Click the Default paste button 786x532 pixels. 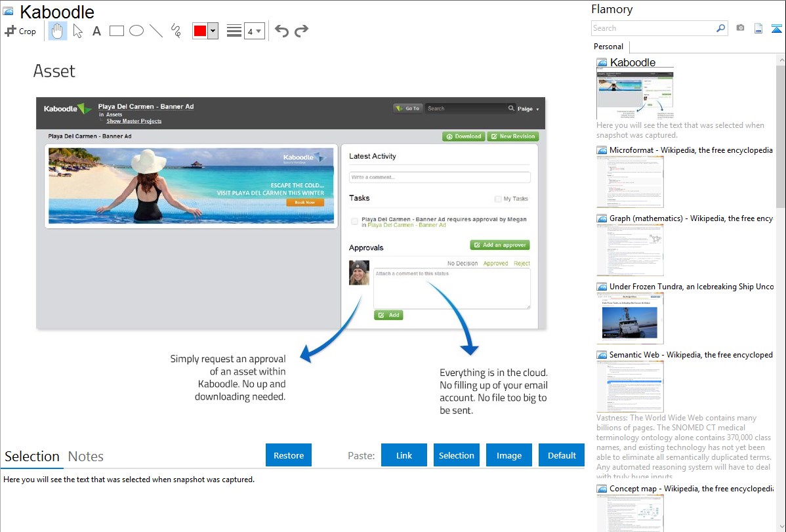[x=562, y=455]
